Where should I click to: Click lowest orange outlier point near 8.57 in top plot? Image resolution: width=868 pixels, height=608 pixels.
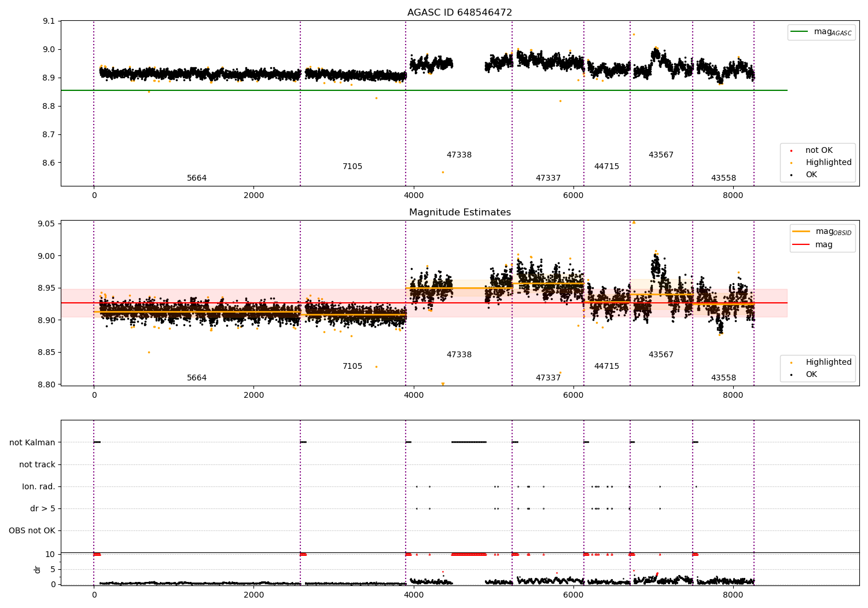point(443,172)
